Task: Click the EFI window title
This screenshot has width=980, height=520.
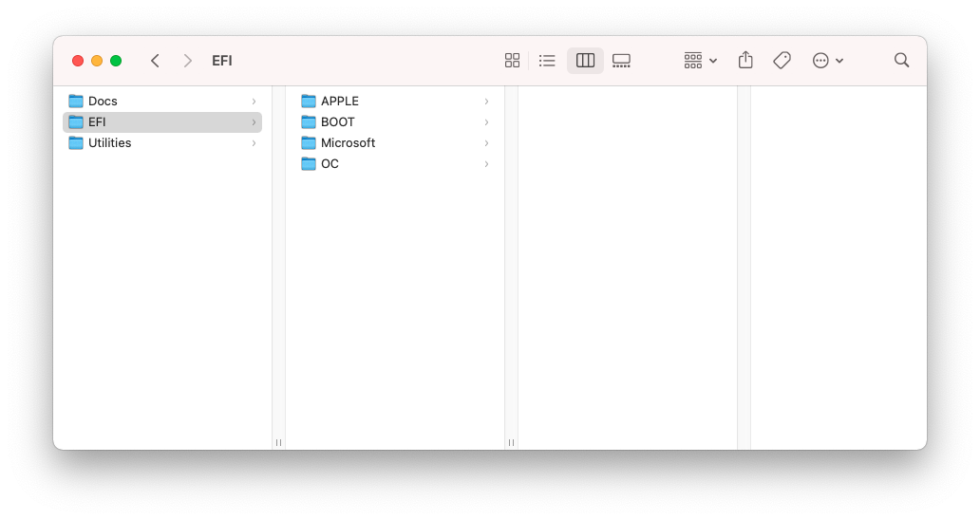Action: coord(222,61)
